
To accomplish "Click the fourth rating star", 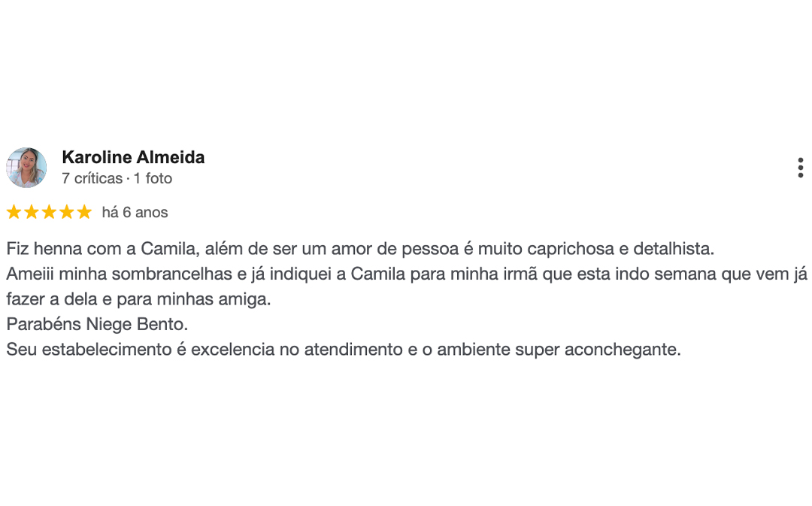I will [x=66, y=212].
